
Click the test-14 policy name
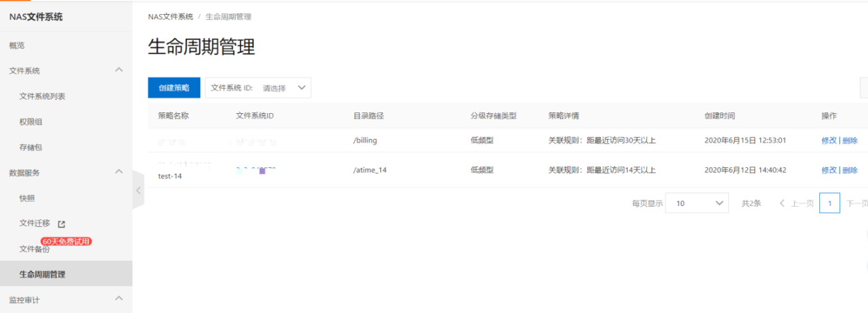170,176
